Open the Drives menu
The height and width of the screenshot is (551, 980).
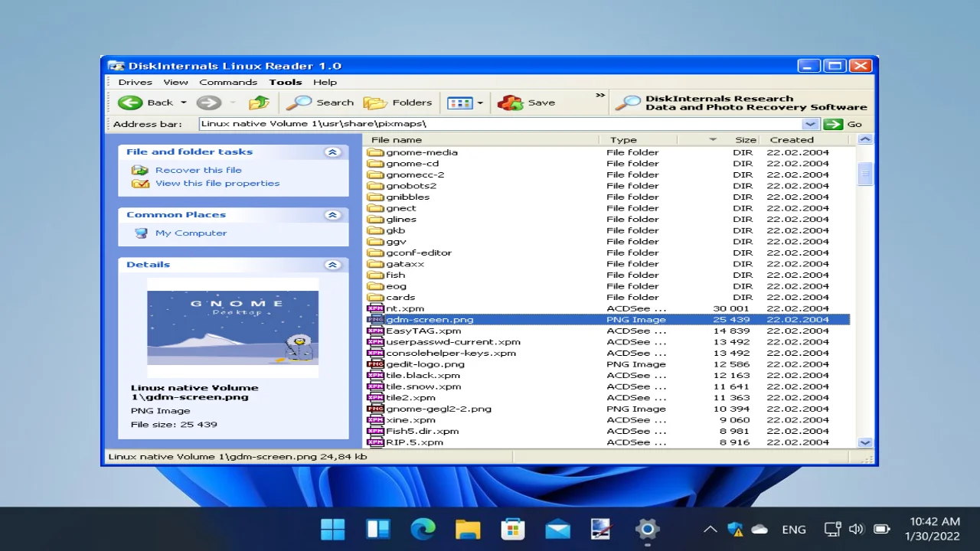coord(135,82)
